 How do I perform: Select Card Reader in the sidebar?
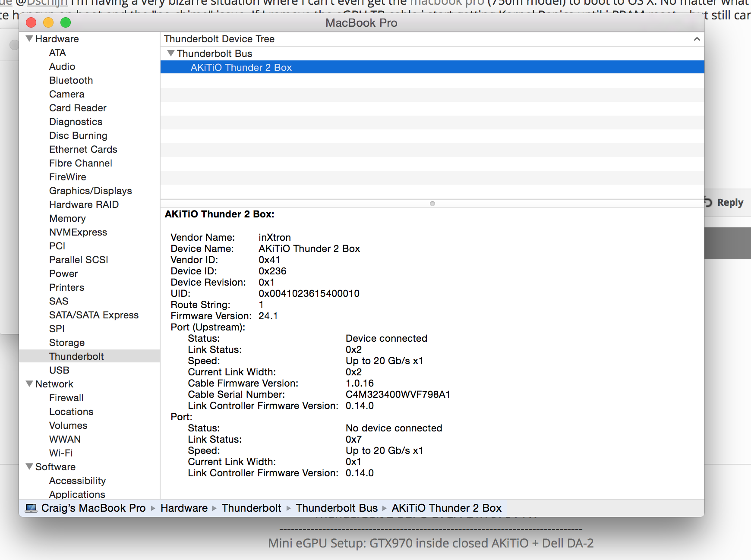pos(78,108)
